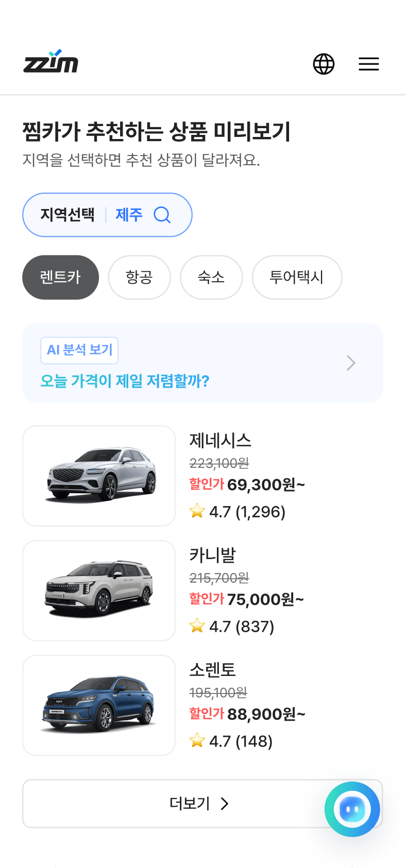Click the star rating icon for 카니발
Screen dimensions: 408x868
pos(197,626)
